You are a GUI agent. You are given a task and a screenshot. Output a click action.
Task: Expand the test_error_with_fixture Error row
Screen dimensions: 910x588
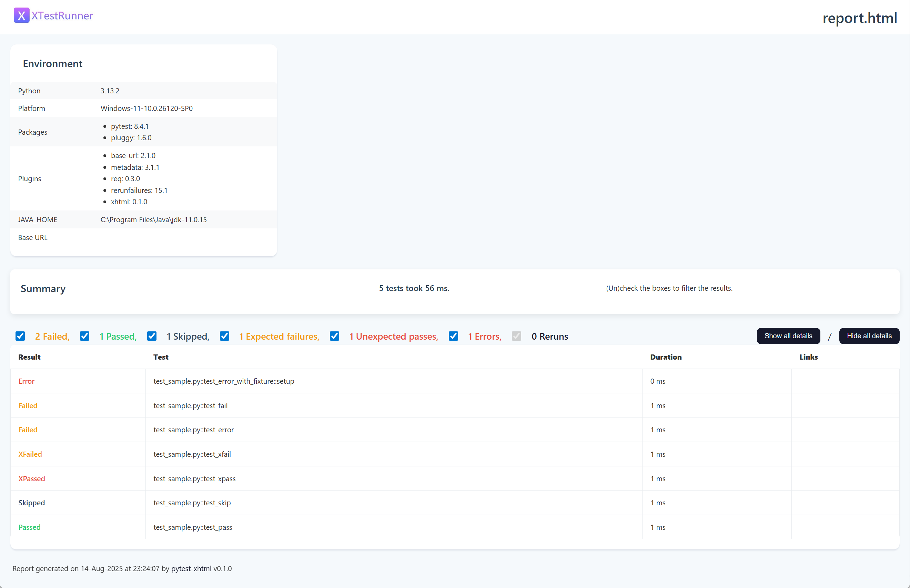[223, 381]
